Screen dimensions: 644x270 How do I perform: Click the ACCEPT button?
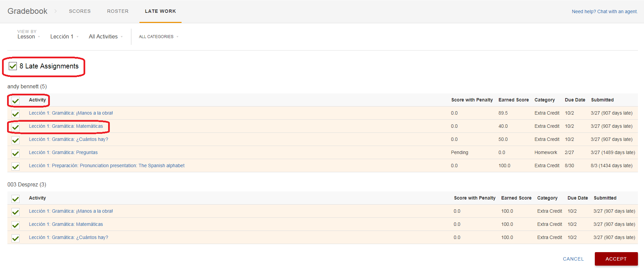616,259
